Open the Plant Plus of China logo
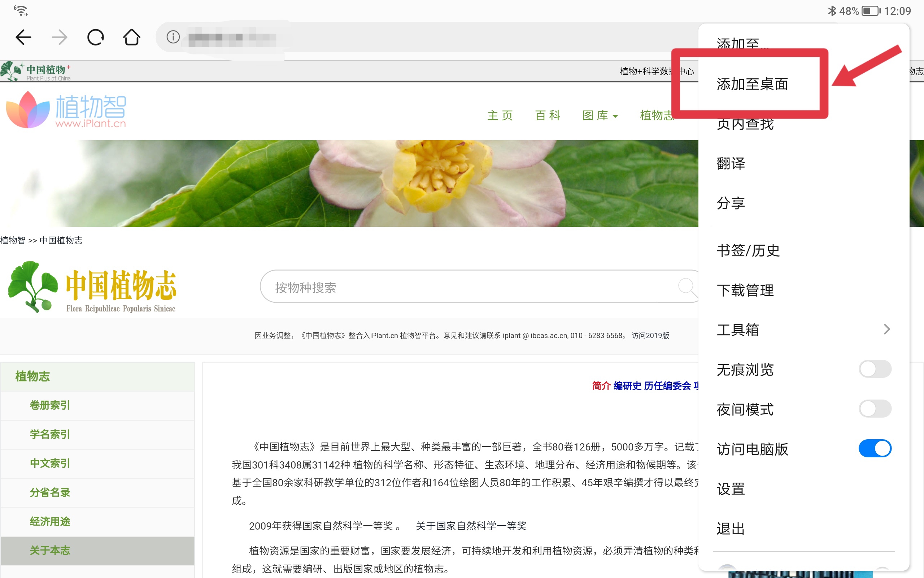This screenshot has height=578, width=924. [36, 71]
